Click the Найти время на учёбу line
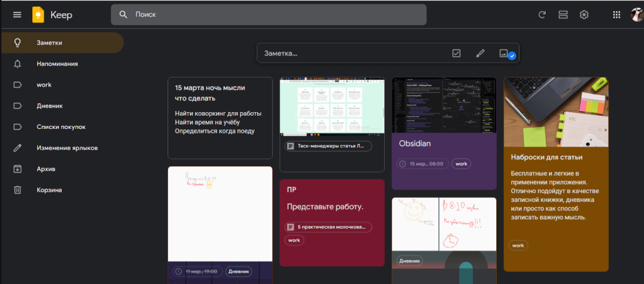Image resolution: width=644 pixels, height=284 pixels. tap(208, 122)
